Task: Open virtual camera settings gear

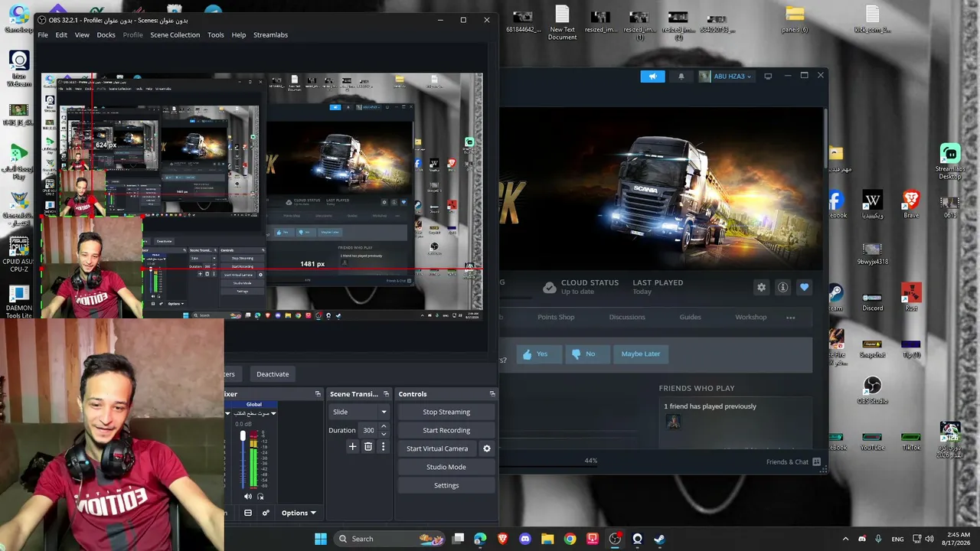Action: 486,448
